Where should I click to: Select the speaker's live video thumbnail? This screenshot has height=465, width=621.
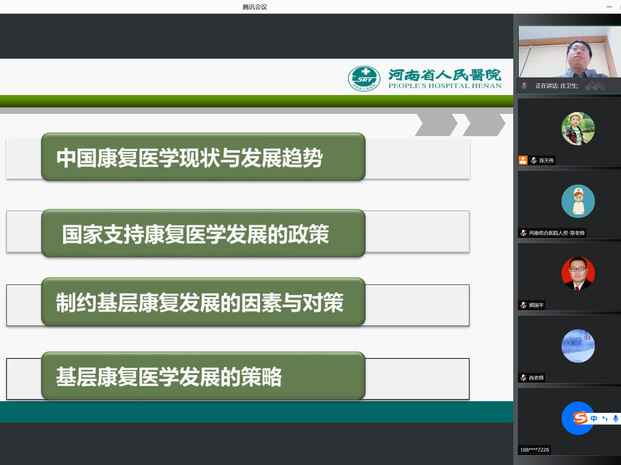[569, 52]
